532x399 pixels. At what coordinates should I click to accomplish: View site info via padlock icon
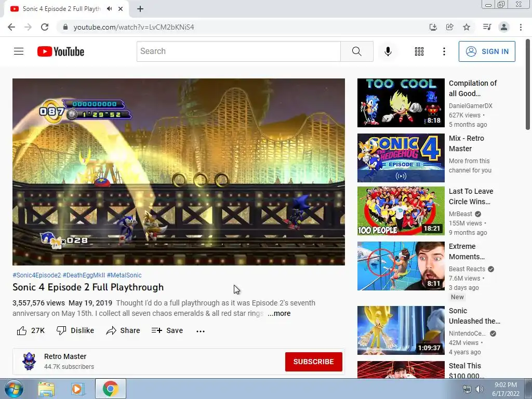[x=65, y=27]
